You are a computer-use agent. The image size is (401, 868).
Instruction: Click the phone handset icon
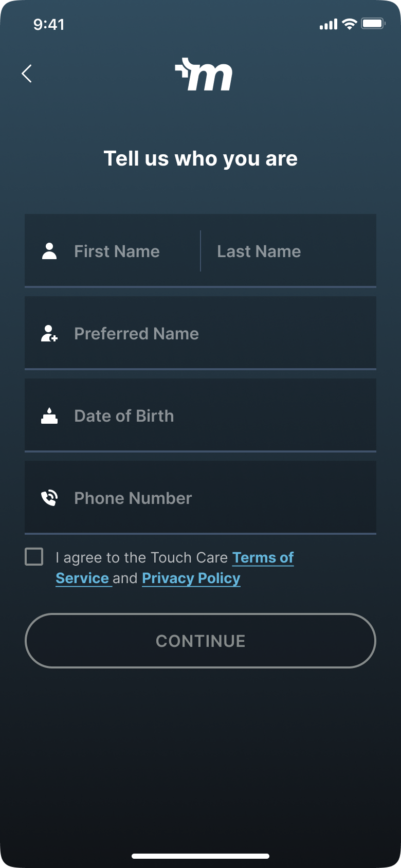pos(49,498)
